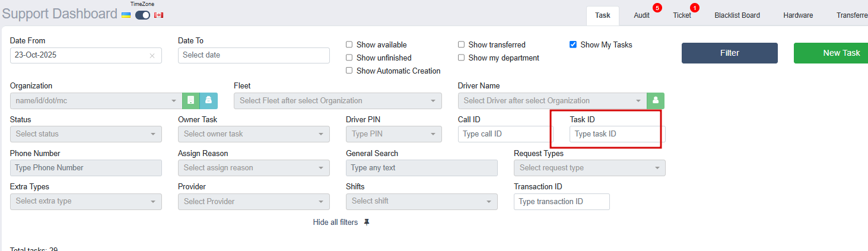
Task: Click the green organization building icon button
Action: coord(190,101)
